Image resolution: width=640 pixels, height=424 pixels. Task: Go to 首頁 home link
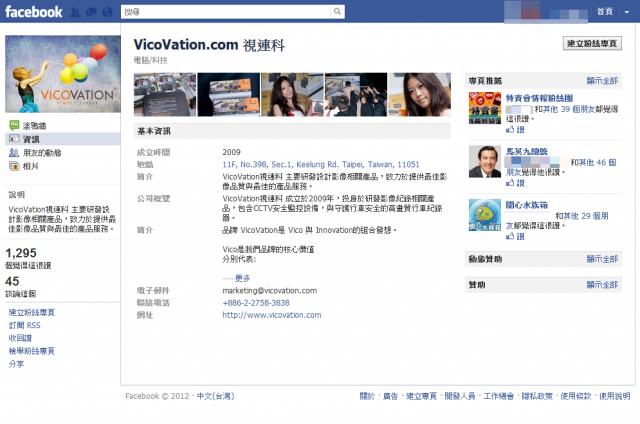pos(604,11)
